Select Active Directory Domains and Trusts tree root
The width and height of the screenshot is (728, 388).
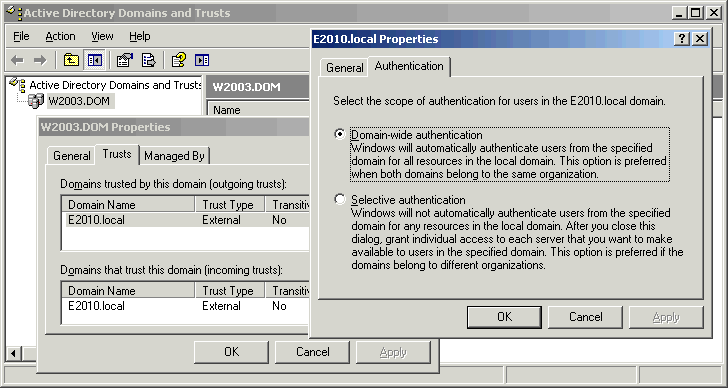pyautogui.click(x=115, y=85)
